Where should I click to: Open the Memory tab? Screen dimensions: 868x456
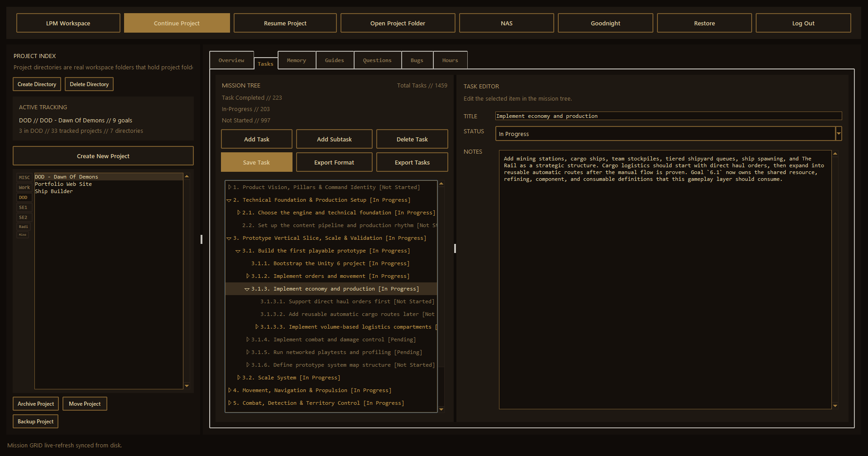point(297,60)
